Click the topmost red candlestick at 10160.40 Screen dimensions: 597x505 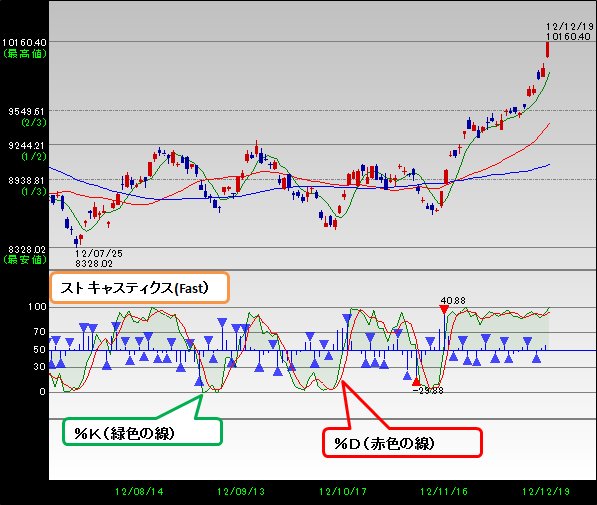click(547, 50)
